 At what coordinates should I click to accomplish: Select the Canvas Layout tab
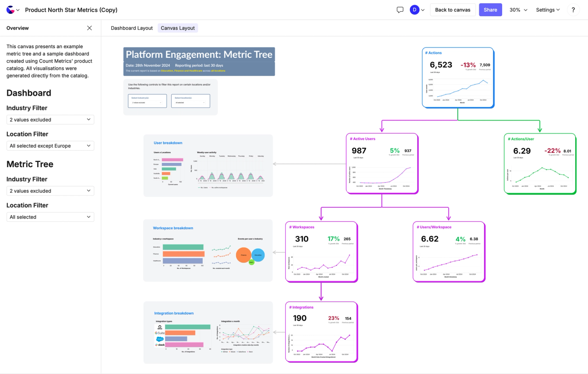pos(178,28)
